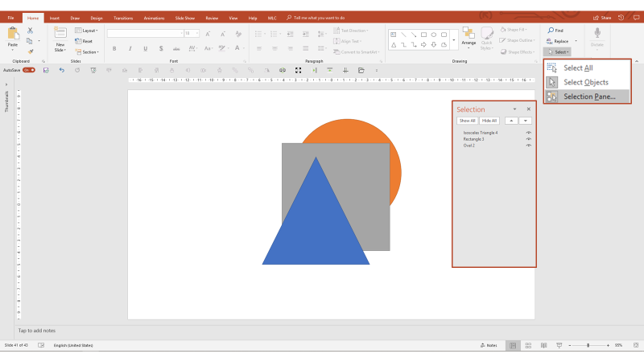Viewport: 644px width, 362px height.
Task: Click the Save icon in quick access toolbar
Action: pyautogui.click(x=46, y=70)
